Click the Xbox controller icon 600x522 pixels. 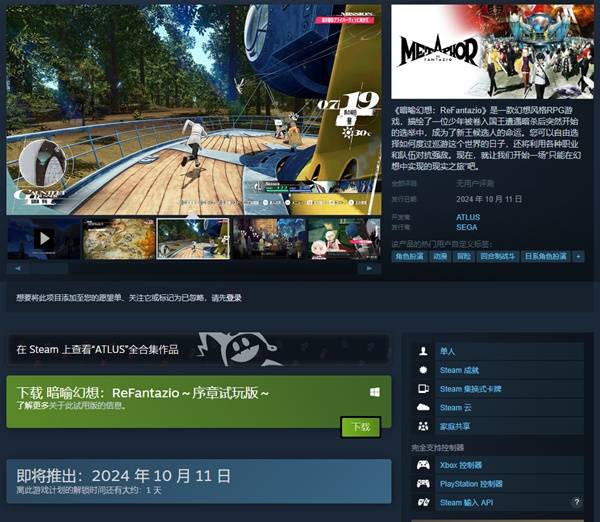click(423, 465)
